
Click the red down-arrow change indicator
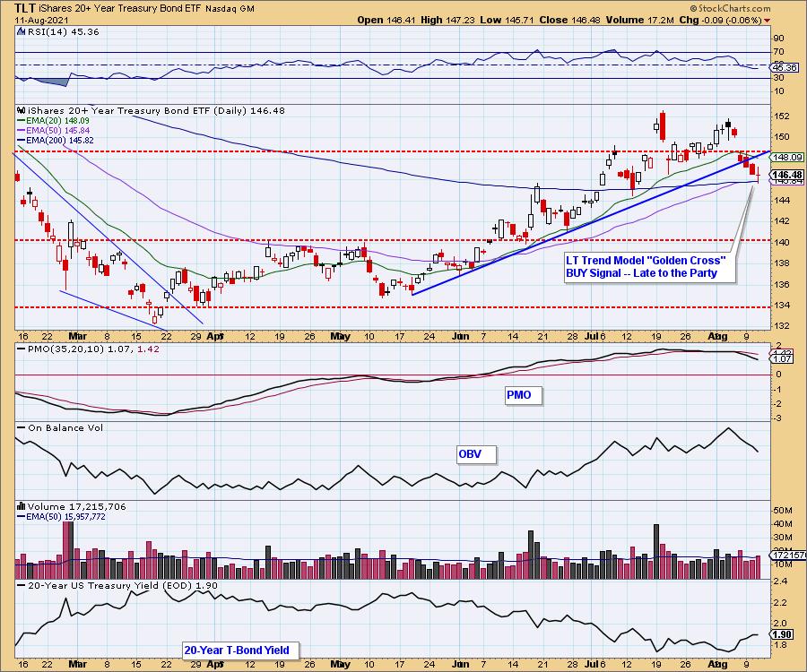pos(768,21)
